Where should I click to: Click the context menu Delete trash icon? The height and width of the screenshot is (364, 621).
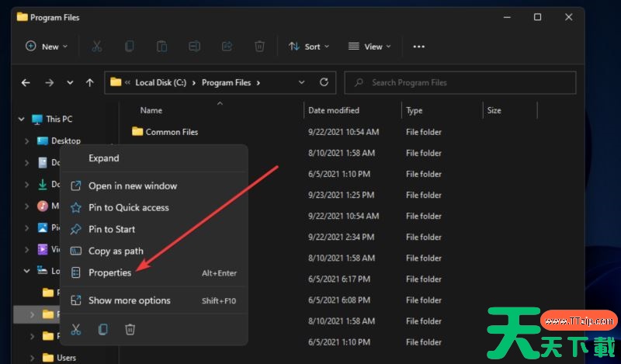coord(130,329)
